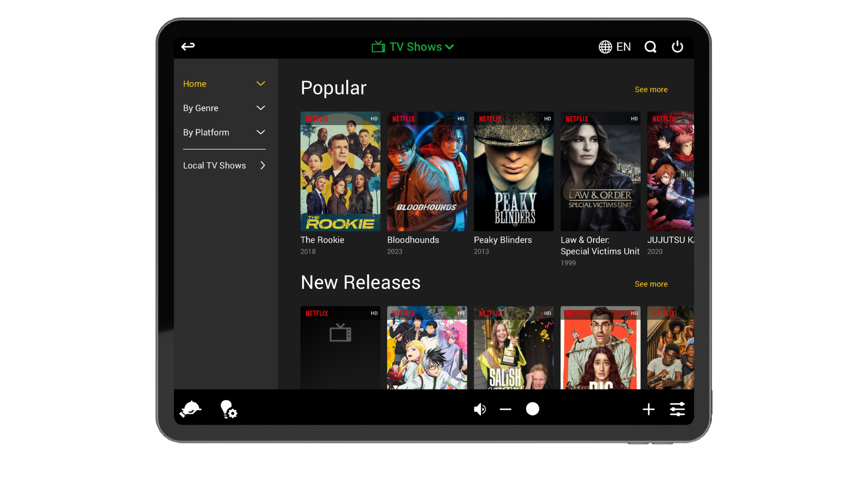This screenshot has height=488, width=868.
Task: Expand the By Platform chevron
Action: (261, 132)
